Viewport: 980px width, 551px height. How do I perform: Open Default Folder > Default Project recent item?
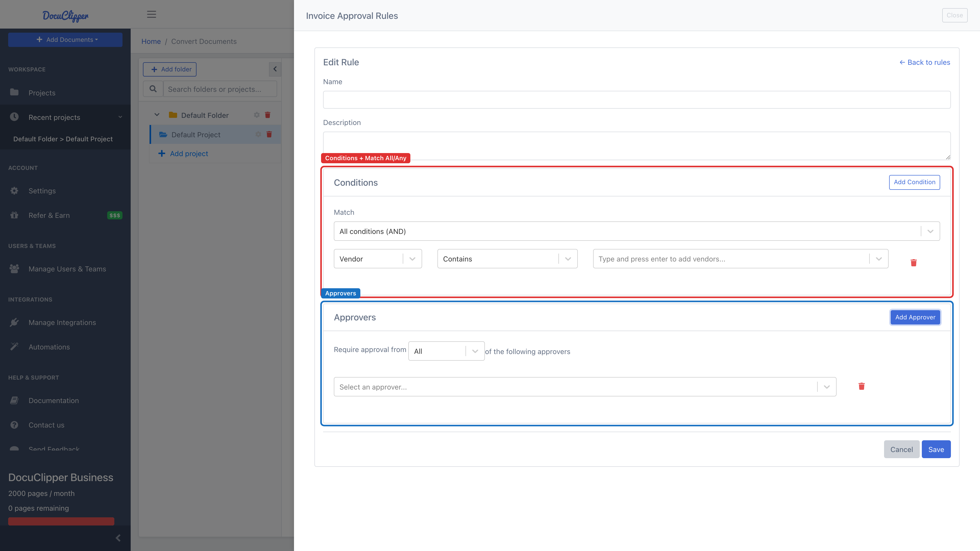pos(63,139)
